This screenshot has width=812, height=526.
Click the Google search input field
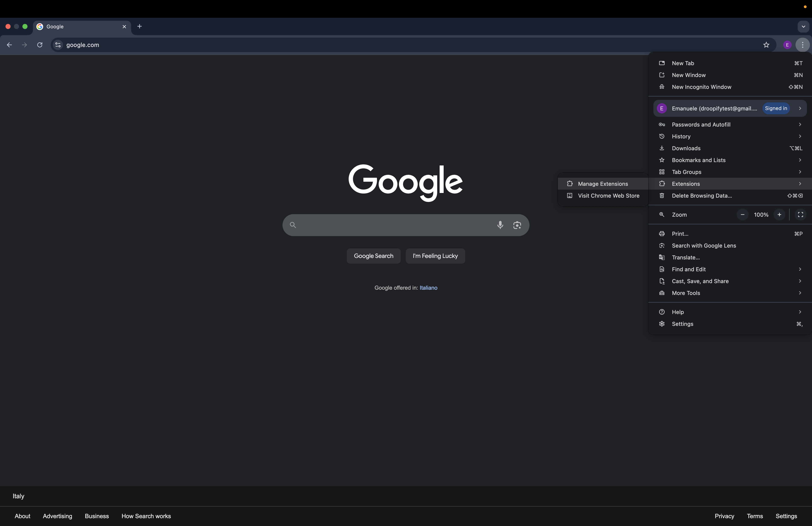click(406, 225)
